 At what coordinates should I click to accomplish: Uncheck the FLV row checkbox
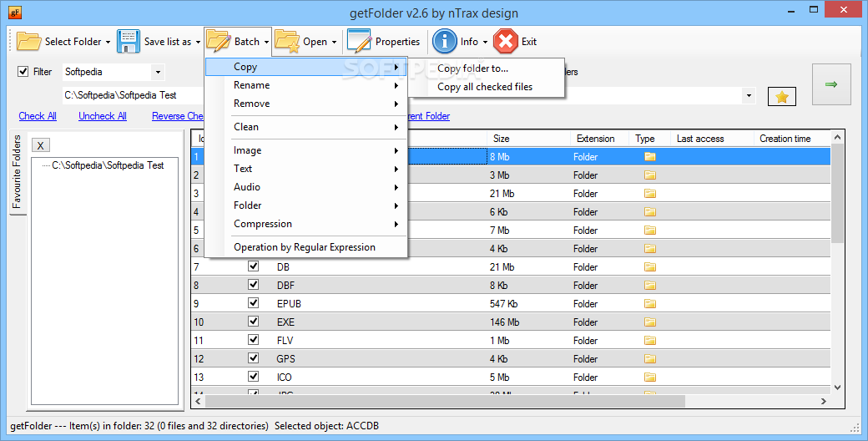pos(254,340)
